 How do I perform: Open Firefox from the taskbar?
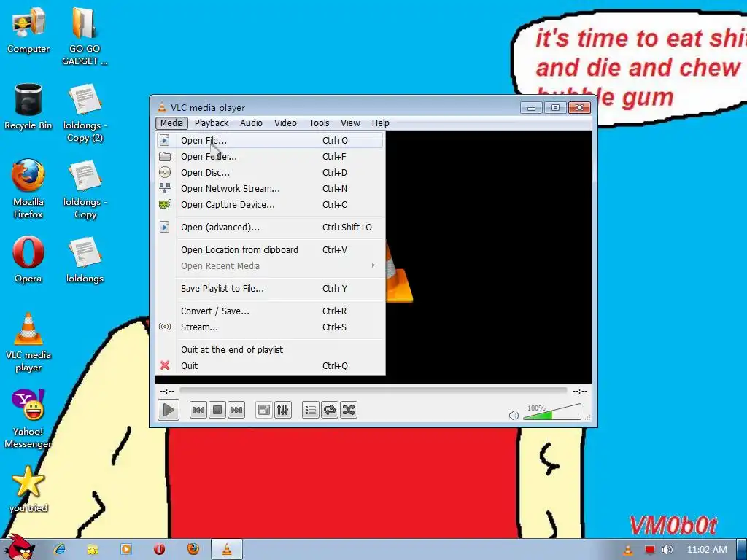click(193, 550)
